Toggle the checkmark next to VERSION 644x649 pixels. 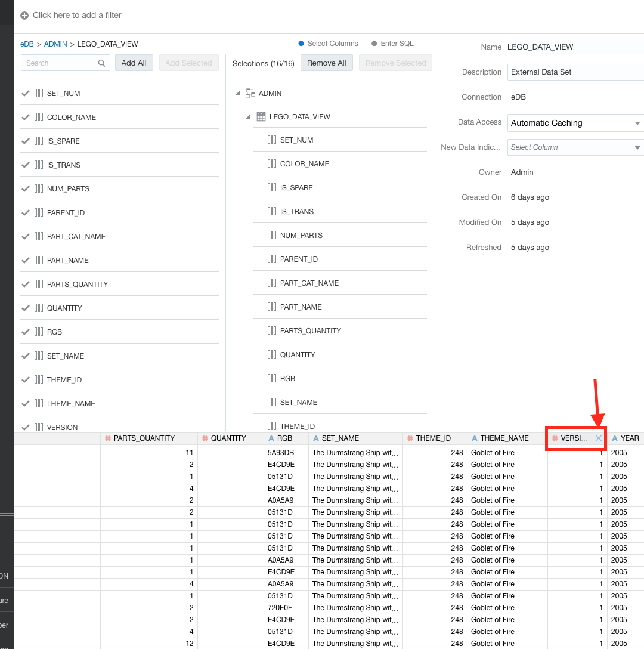[26, 427]
